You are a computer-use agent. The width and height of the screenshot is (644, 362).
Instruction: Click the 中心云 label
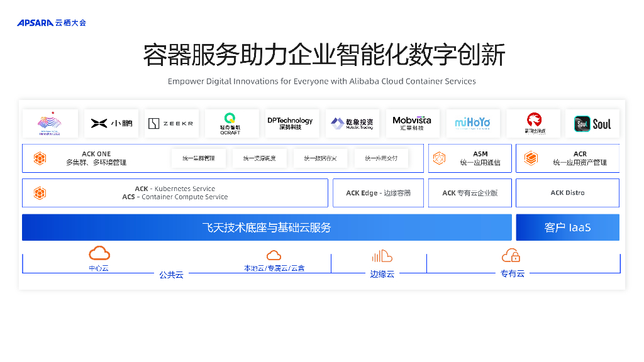[x=99, y=268]
